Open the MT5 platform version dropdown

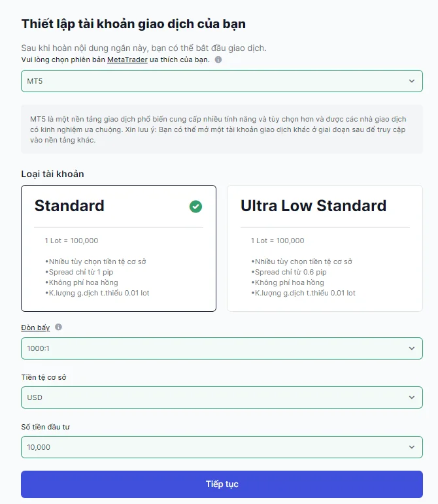222,81
